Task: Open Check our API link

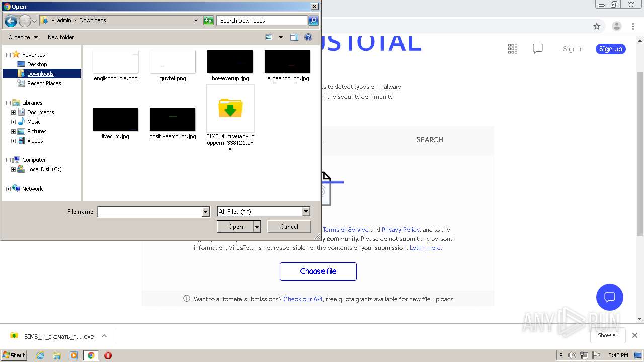Action: point(303,299)
